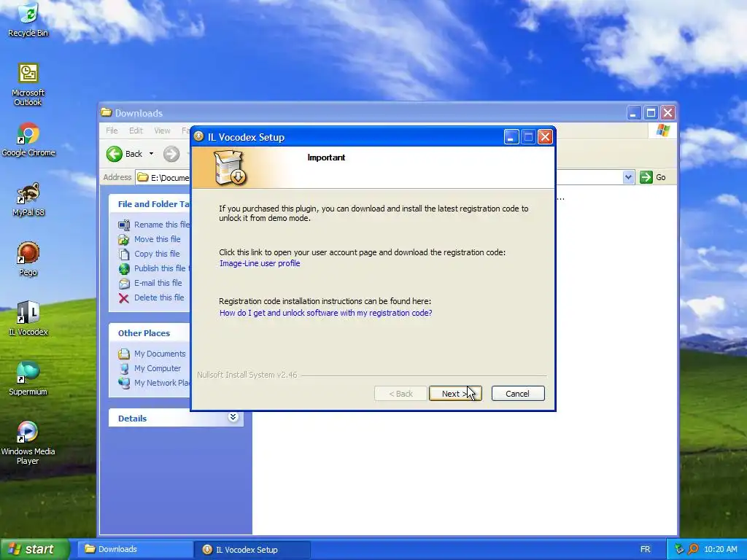Click the My Computer icon in Other Places
Viewport: 747px width, 560px height.
pyautogui.click(x=124, y=368)
